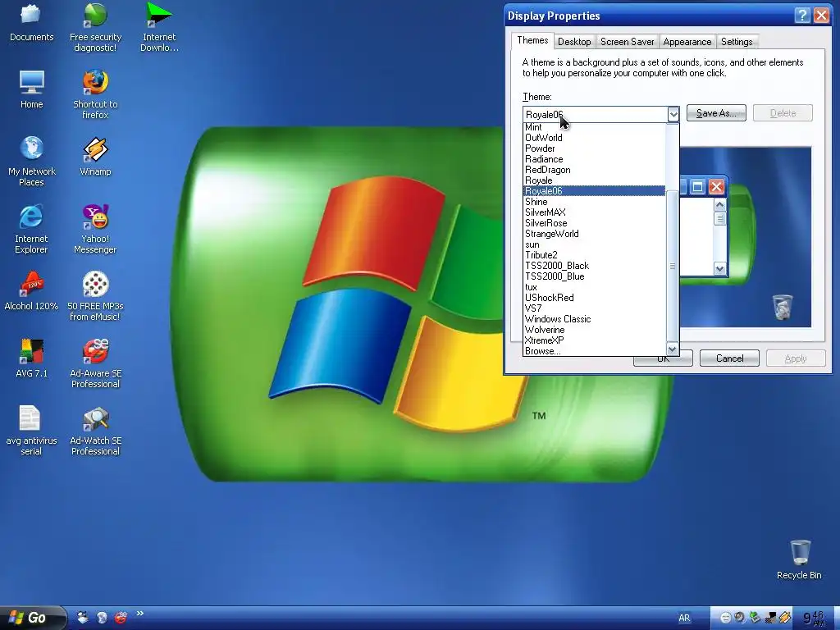Select the Alcohol 120% desktop icon
The width and height of the screenshot is (840, 630).
(31, 291)
